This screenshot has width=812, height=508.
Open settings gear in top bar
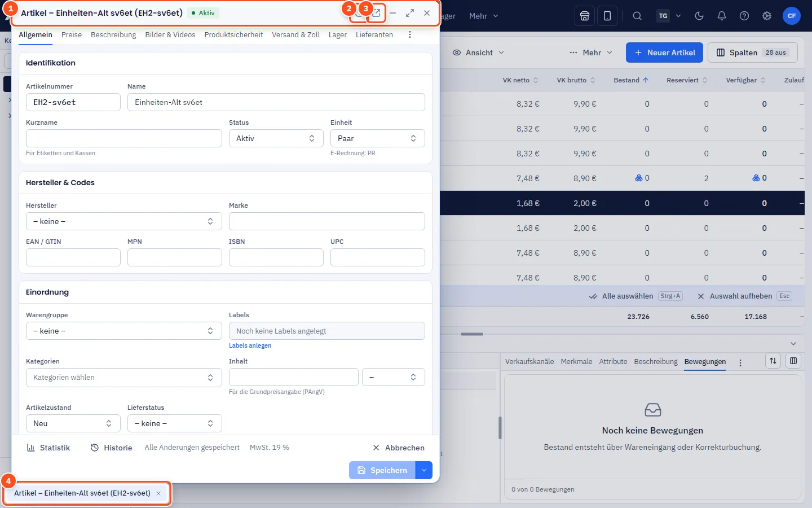pyautogui.click(x=767, y=16)
